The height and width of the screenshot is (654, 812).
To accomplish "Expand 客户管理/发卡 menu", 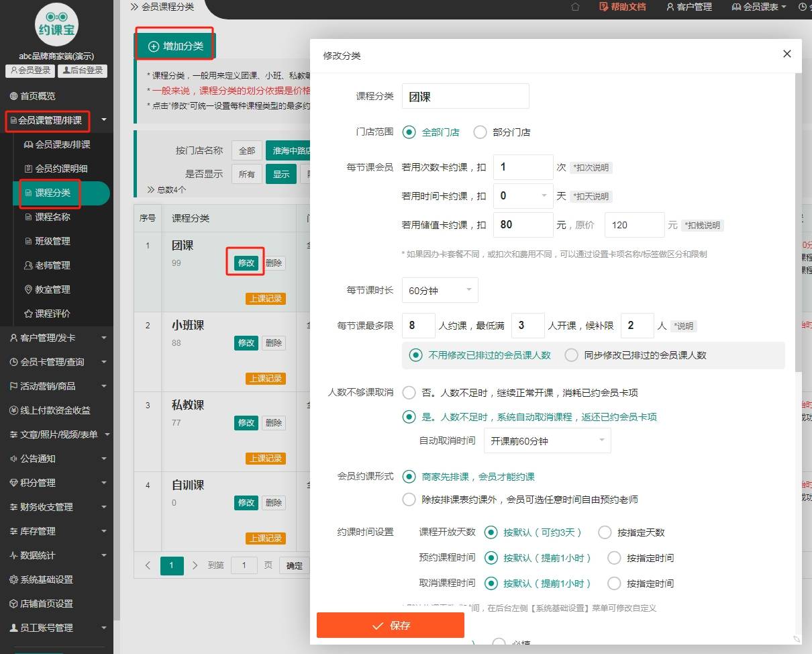I will 56,338.
